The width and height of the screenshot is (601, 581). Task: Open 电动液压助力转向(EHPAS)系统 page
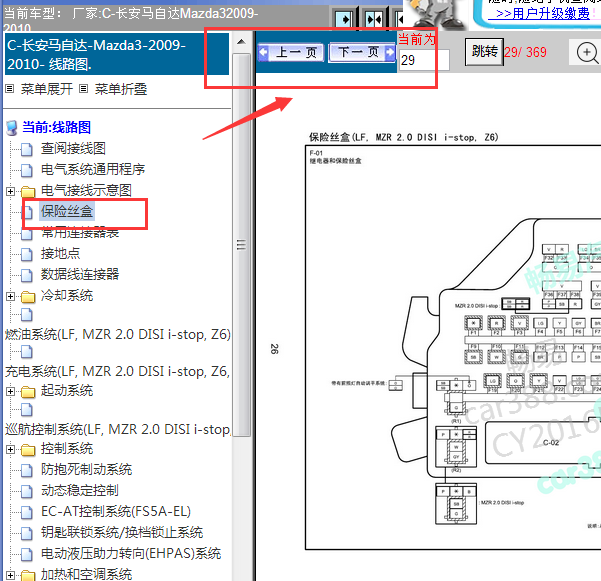131,553
